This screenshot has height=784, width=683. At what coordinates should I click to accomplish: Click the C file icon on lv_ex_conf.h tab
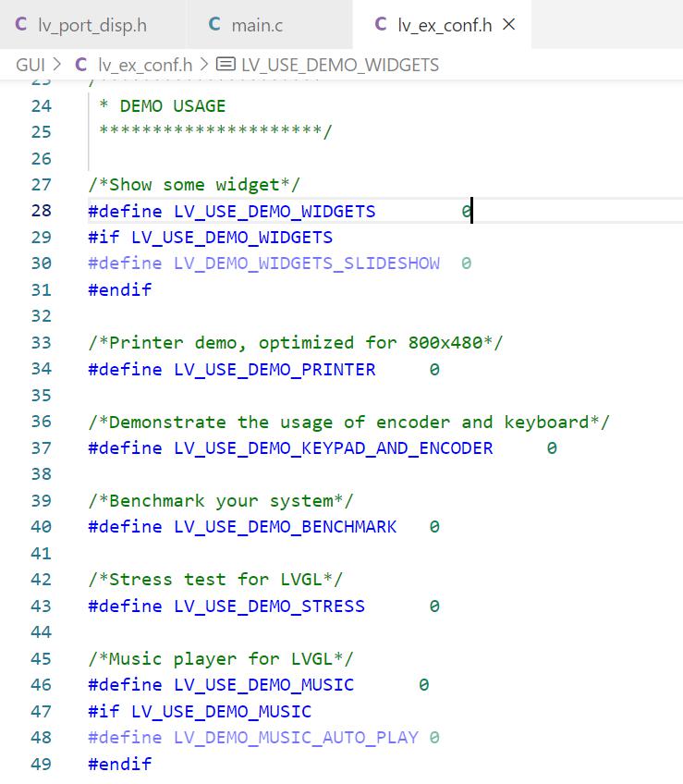(x=381, y=24)
